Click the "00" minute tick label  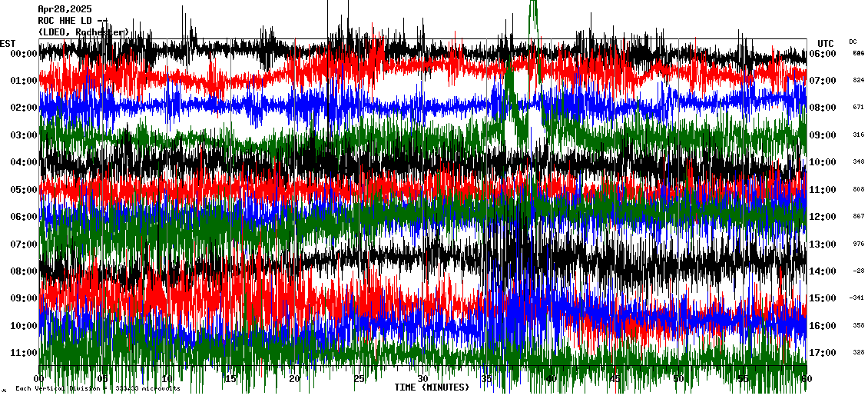coord(39,379)
